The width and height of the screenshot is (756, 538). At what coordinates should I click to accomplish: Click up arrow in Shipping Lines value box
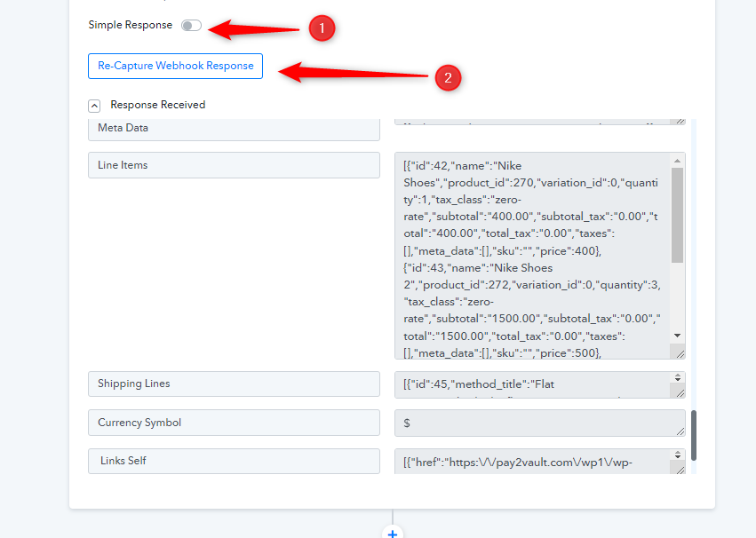coord(678,377)
